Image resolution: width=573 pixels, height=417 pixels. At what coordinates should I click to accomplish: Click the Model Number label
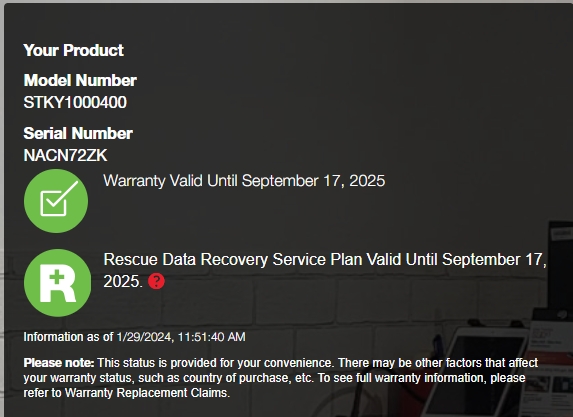click(80, 80)
